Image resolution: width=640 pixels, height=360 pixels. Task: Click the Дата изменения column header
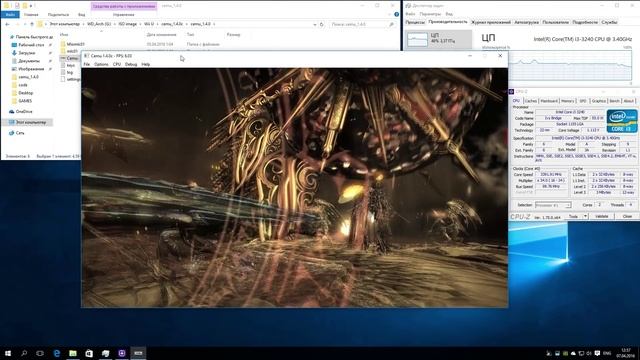coord(161,35)
